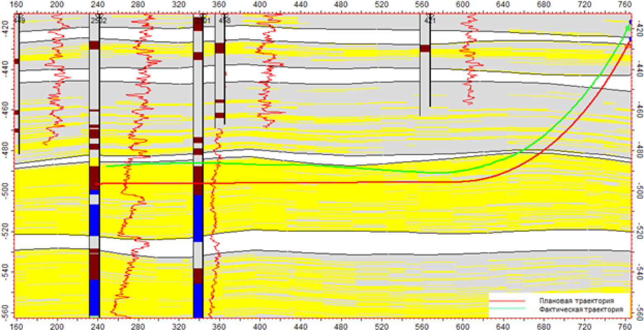Select the well 2502 header label
Screen dimensions: 644x330
click(98, 20)
